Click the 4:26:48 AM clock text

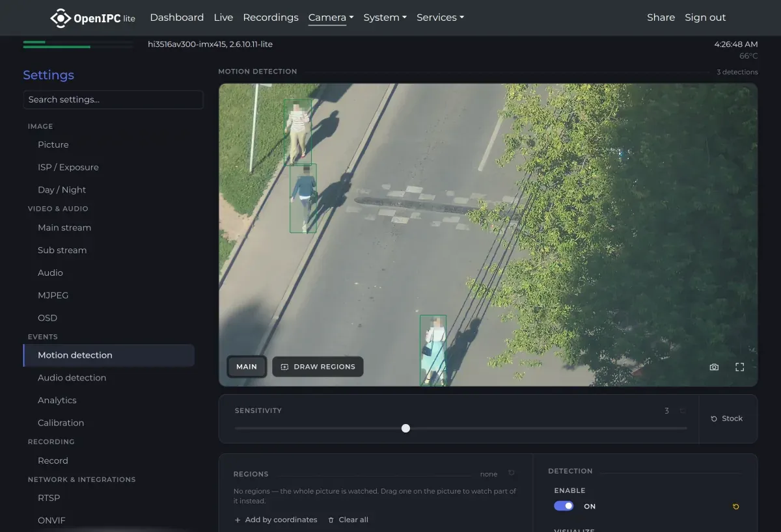point(735,44)
